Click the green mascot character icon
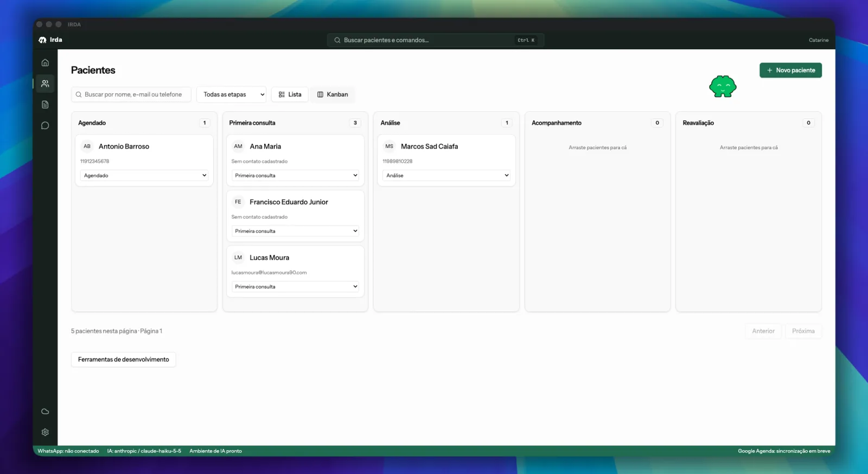Image resolution: width=868 pixels, height=474 pixels. 723,87
